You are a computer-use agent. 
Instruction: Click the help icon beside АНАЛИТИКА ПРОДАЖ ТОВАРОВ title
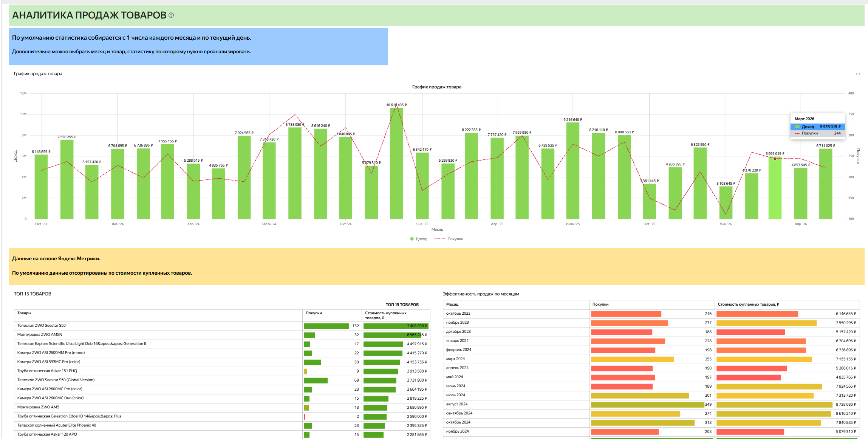point(171,15)
